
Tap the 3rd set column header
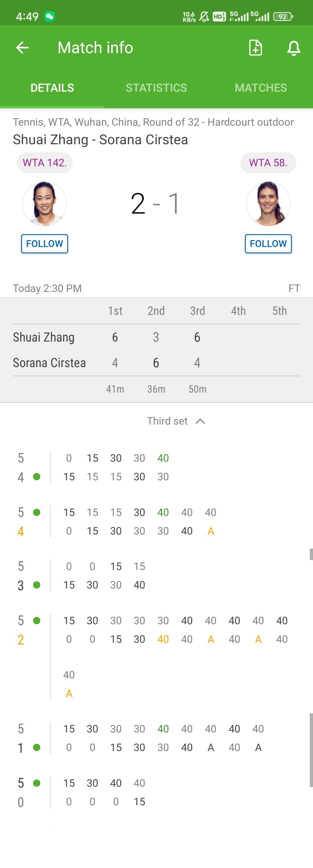[198, 311]
